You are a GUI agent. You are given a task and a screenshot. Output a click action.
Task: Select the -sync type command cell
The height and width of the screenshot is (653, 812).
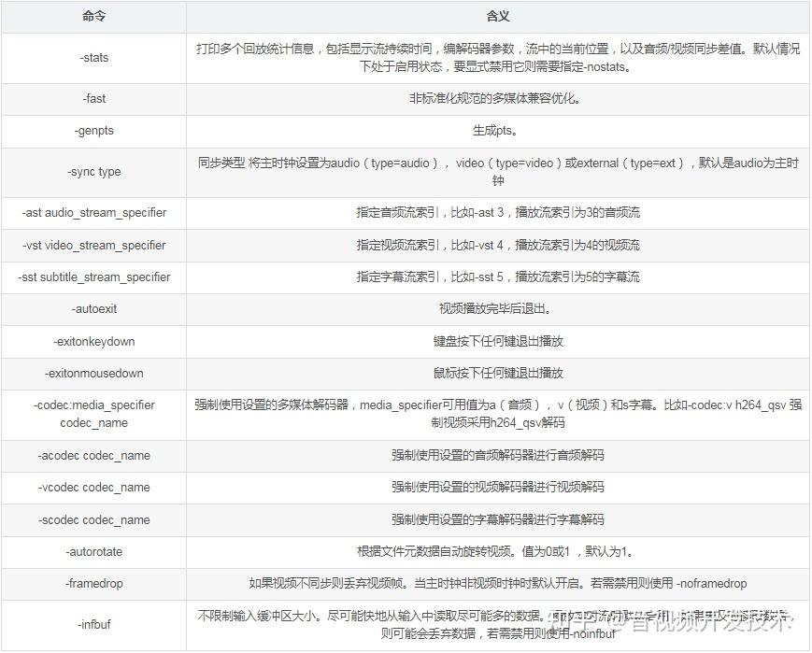93,173
